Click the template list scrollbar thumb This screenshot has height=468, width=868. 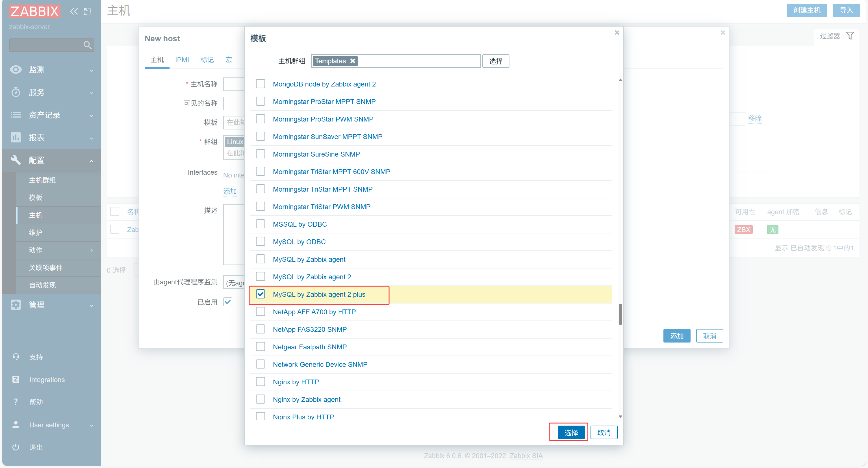coord(620,314)
